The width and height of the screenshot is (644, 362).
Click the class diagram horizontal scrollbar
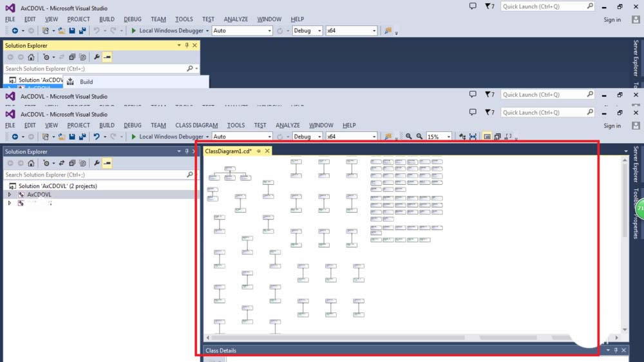tap(412, 338)
